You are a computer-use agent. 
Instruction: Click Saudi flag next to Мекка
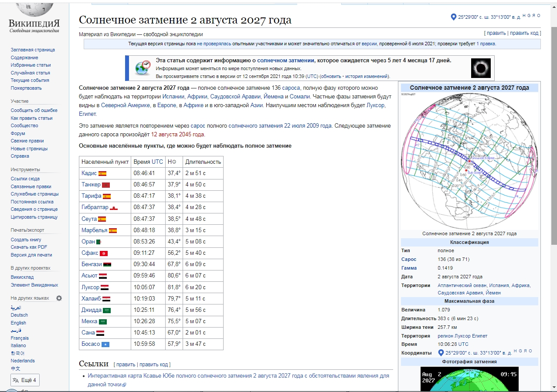(103, 321)
